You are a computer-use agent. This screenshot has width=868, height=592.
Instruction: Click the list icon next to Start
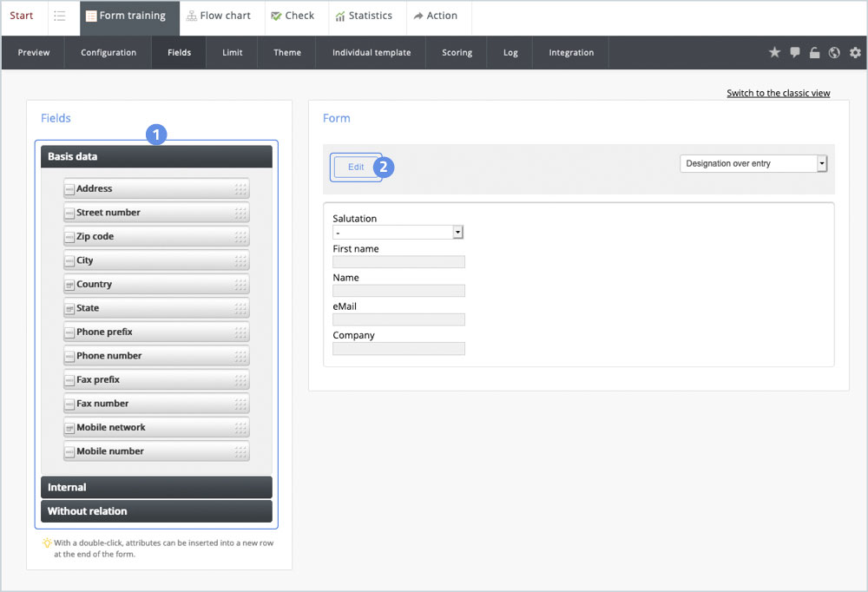click(x=59, y=16)
